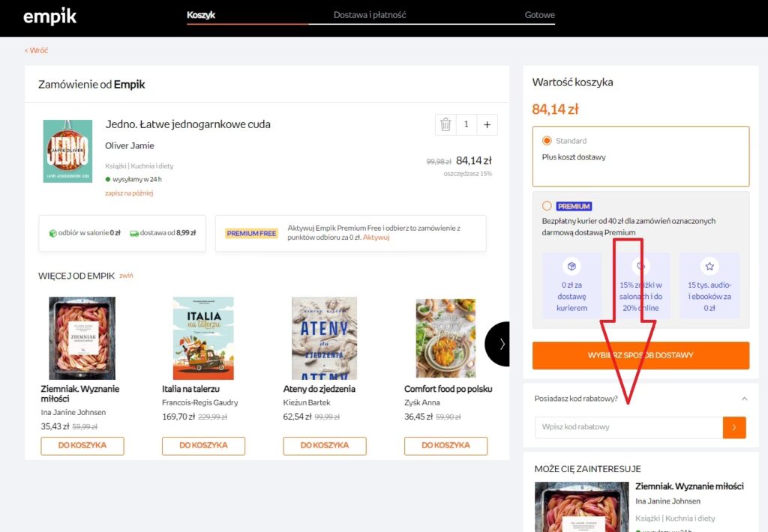The height and width of the screenshot is (532, 768).
Task: Click the empik logo
Action: [49, 16]
